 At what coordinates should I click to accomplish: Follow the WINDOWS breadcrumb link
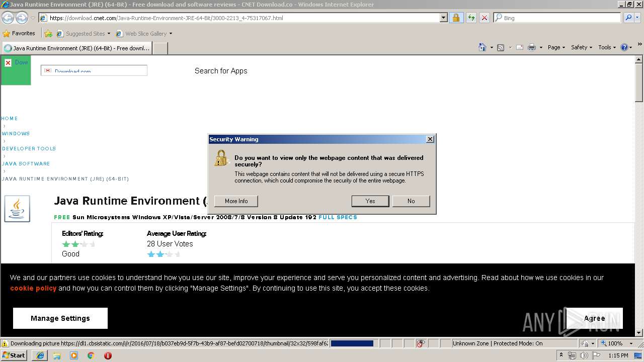click(16, 134)
